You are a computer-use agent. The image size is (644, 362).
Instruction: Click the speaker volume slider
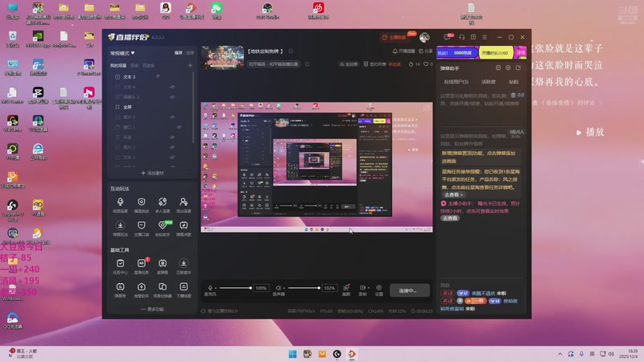pos(304,288)
